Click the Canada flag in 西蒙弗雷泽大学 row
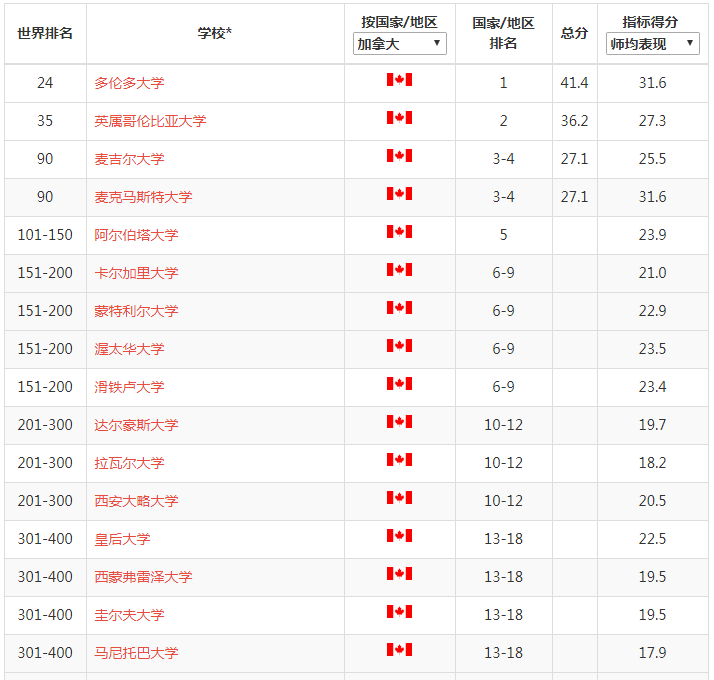 tap(399, 574)
